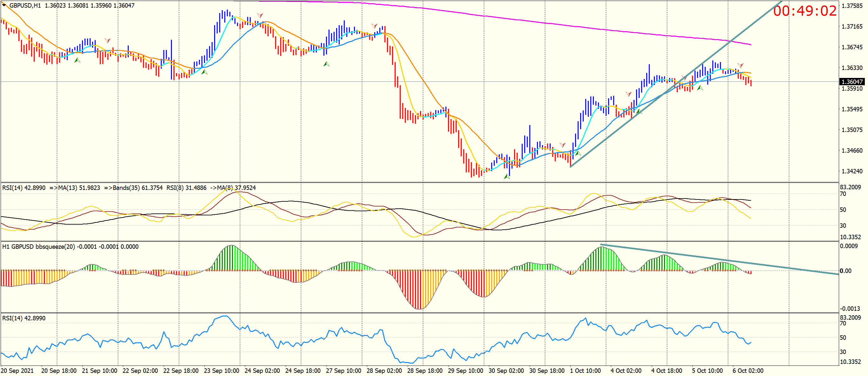Click the red 00:49:02 candle countdown timer
The width and height of the screenshot is (868, 376).
pos(805,11)
